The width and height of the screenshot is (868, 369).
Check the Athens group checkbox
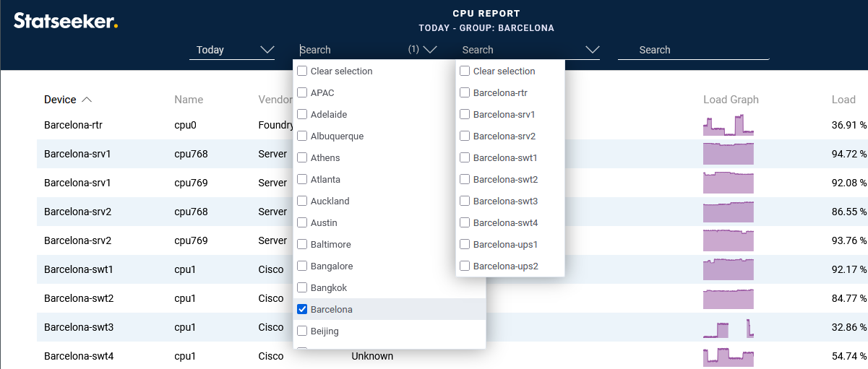[x=303, y=157]
